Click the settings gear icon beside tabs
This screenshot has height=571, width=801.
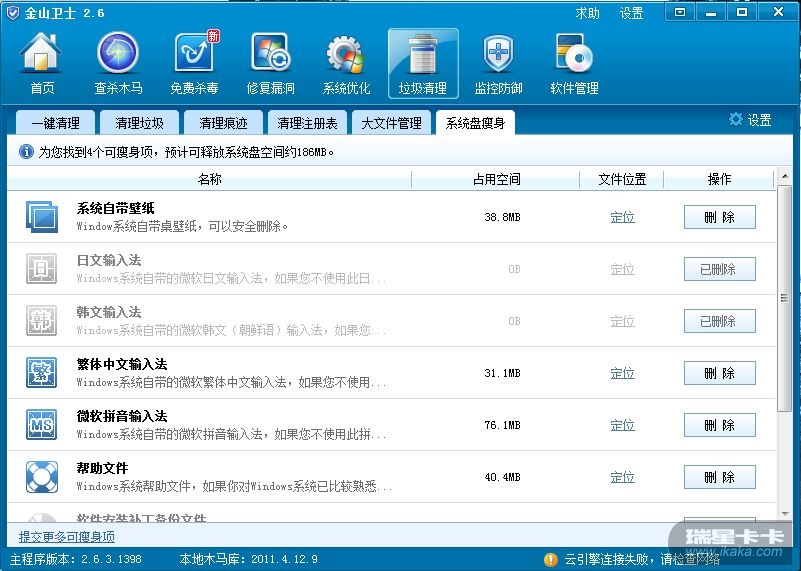click(x=736, y=120)
